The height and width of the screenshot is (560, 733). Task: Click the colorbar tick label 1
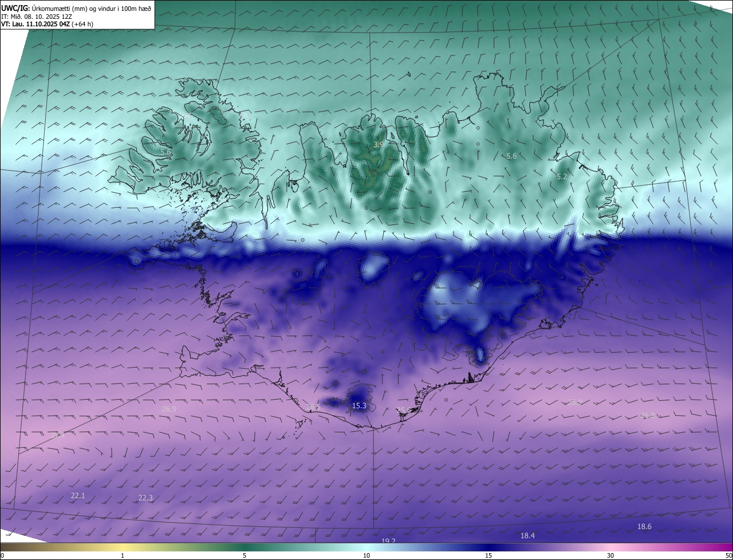coord(123,556)
